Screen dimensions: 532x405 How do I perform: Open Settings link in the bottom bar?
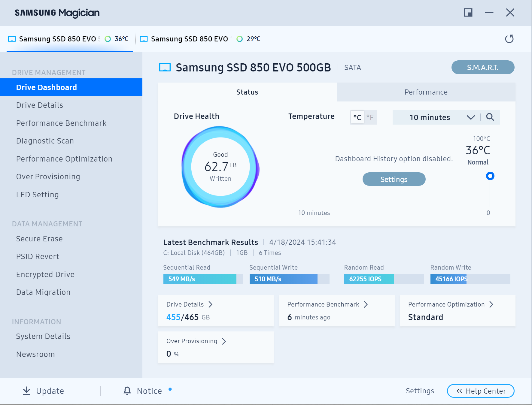coord(420,391)
